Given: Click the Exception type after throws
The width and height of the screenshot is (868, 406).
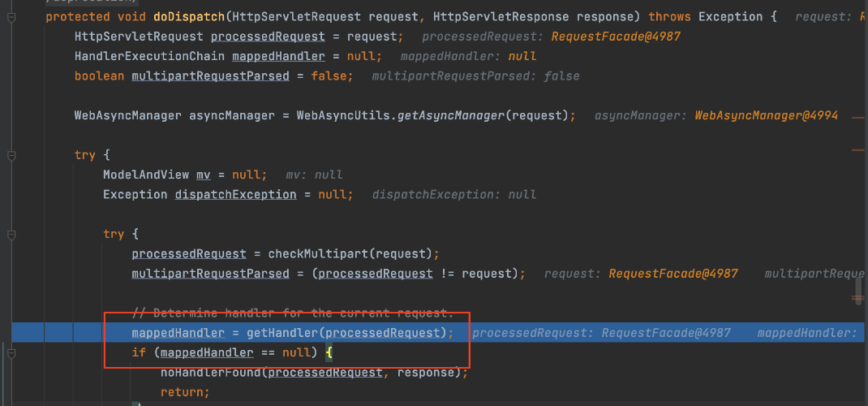Looking at the screenshot, I should (730, 16).
